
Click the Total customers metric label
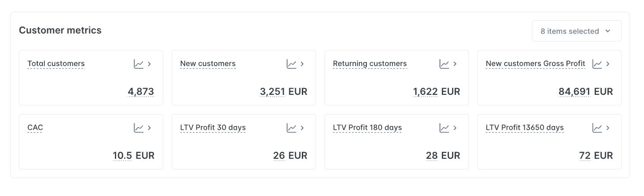pyautogui.click(x=56, y=64)
